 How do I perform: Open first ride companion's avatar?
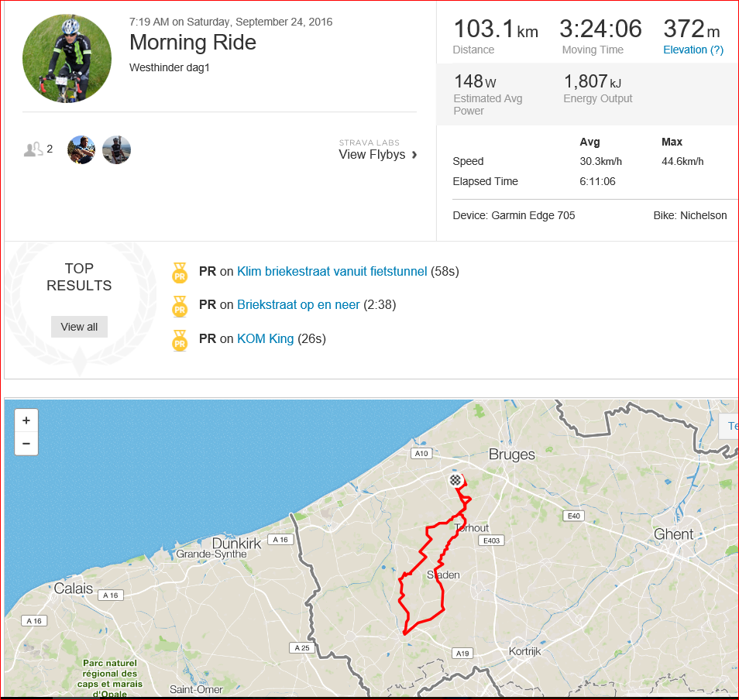81,149
